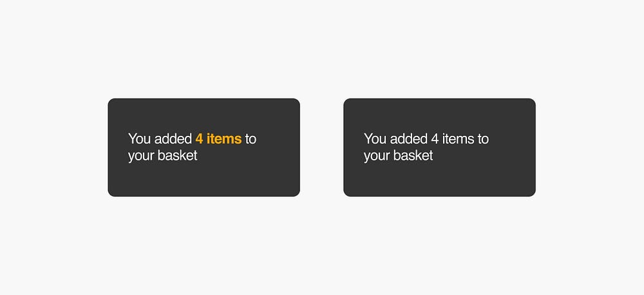Click the white "4" in the right card
Viewport: 644px width, 295px height.
coord(435,139)
